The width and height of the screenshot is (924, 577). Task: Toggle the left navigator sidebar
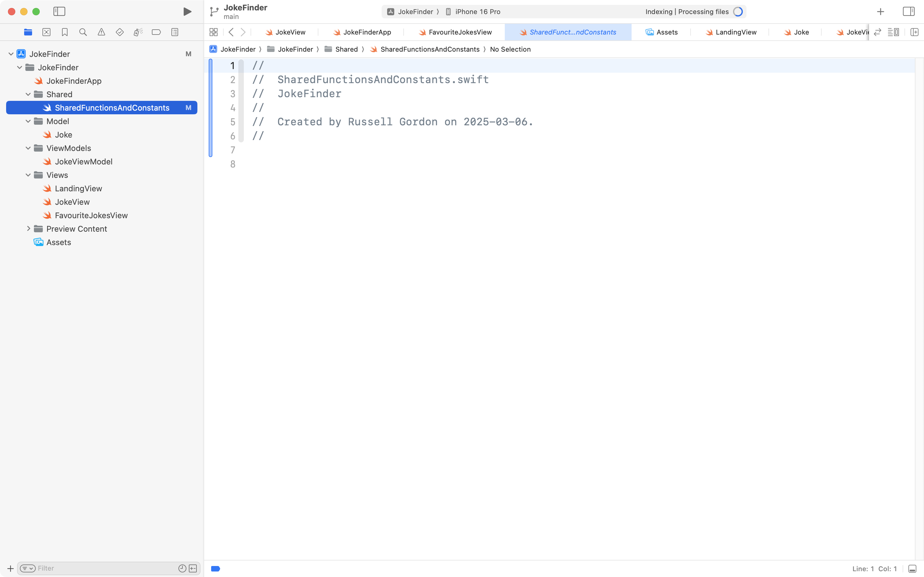(59, 11)
